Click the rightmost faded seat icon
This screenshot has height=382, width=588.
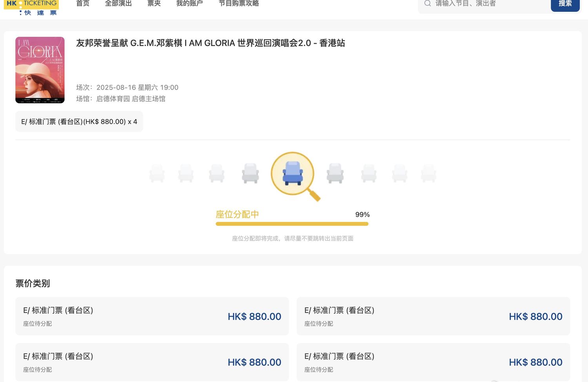pos(428,173)
